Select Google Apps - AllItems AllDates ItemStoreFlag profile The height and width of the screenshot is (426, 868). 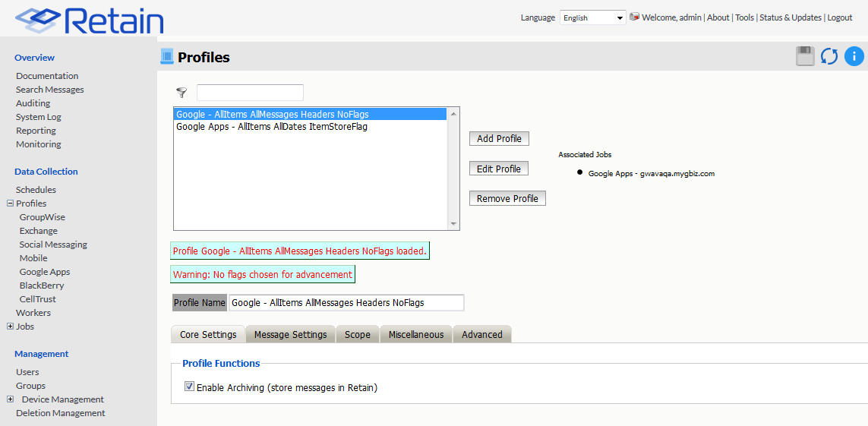click(x=311, y=126)
